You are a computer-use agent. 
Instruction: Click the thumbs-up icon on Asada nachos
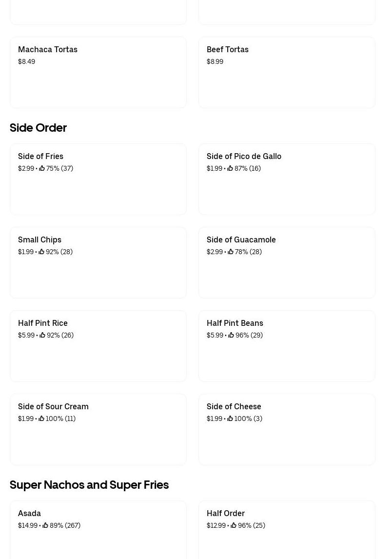45,525
